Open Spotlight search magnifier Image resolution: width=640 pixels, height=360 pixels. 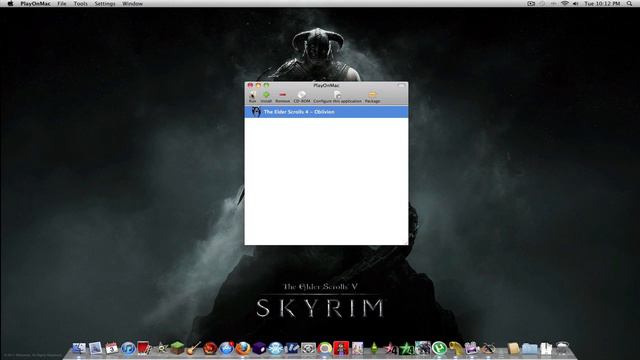click(629, 4)
